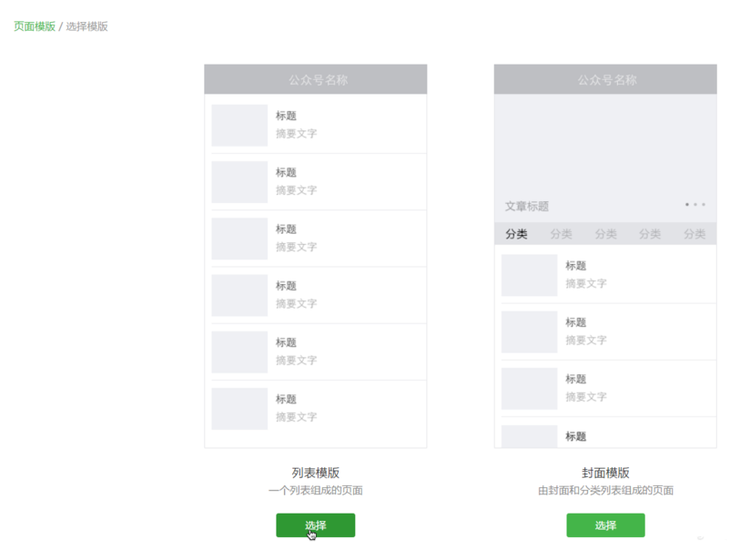Click the 标题 text of the third list item
The width and height of the screenshot is (730, 560).
click(x=286, y=229)
